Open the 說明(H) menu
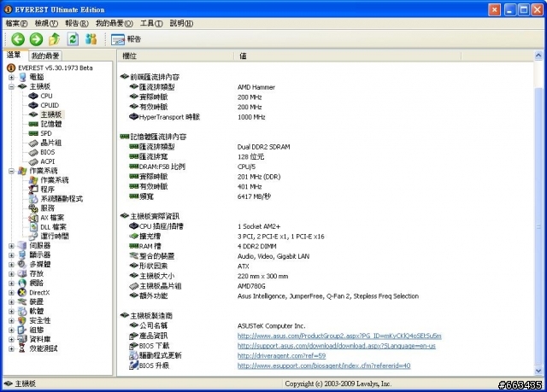The width and height of the screenshot is (547, 392). click(181, 23)
